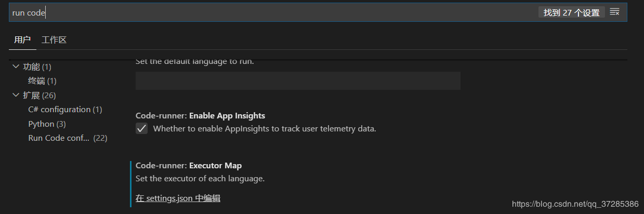
Task: Select 终端 (1) in the settings tree
Action: click(42, 81)
